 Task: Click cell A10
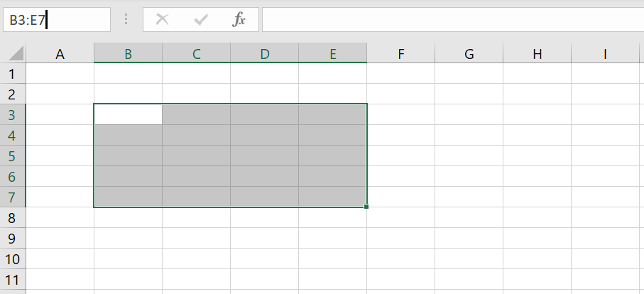(x=60, y=258)
